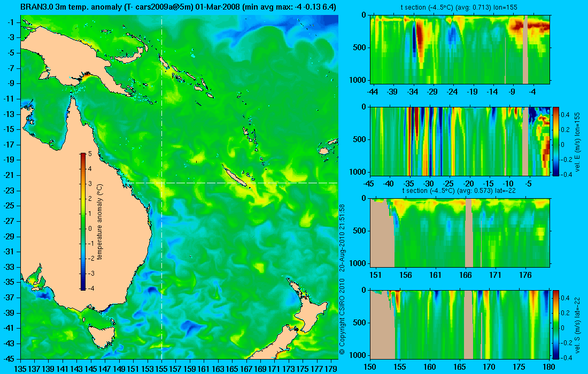
Task: Open the vel. E lon=155 section plot
Action: pyautogui.click(x=460, y=141)
